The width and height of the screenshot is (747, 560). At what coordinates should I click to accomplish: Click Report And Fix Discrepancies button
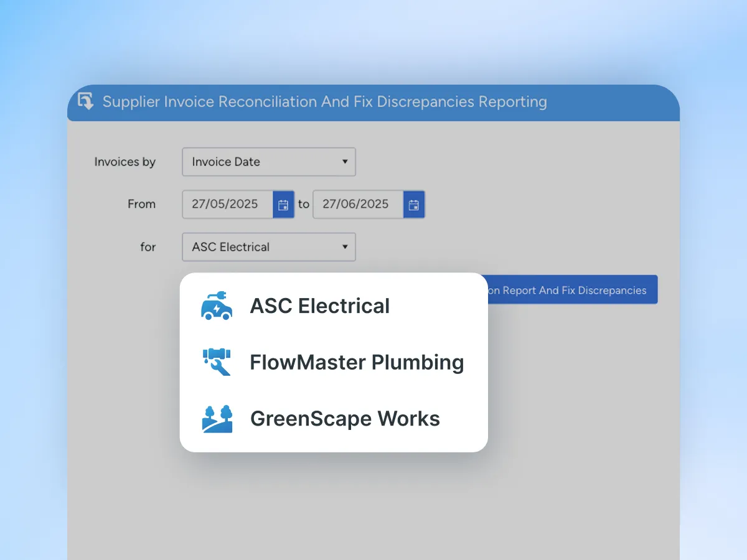[x=571, y=290]
